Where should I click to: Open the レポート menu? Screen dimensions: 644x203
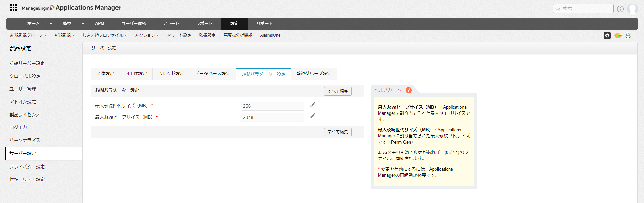point(204,24)
